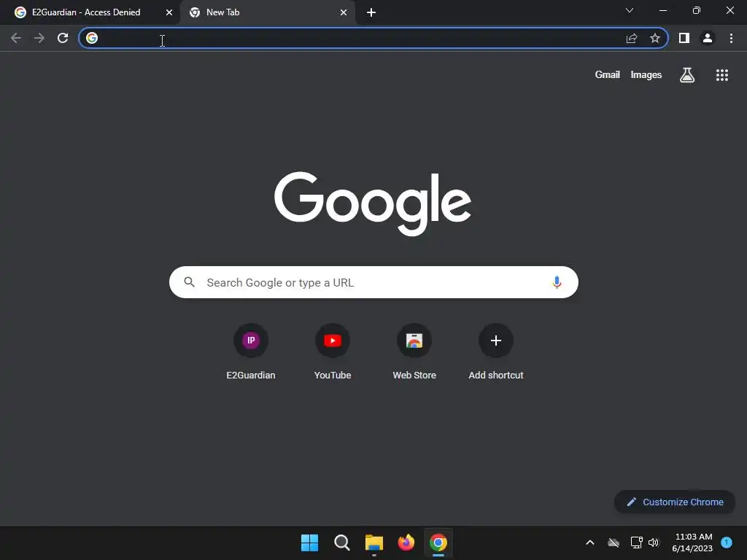The image size is (747, 560).
Task: Close the E2Guardian - Access Denied tab
Action: coord(169,12)
